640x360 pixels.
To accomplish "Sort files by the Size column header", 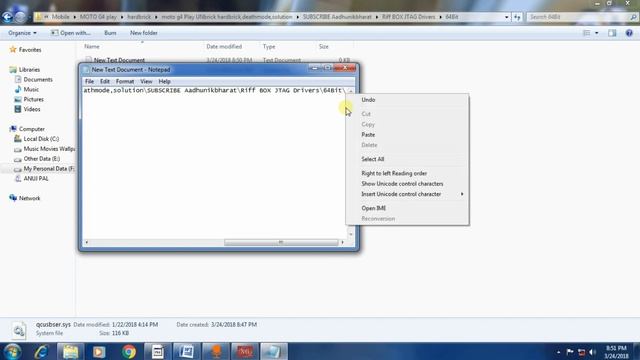I will [x=324, y=47].
